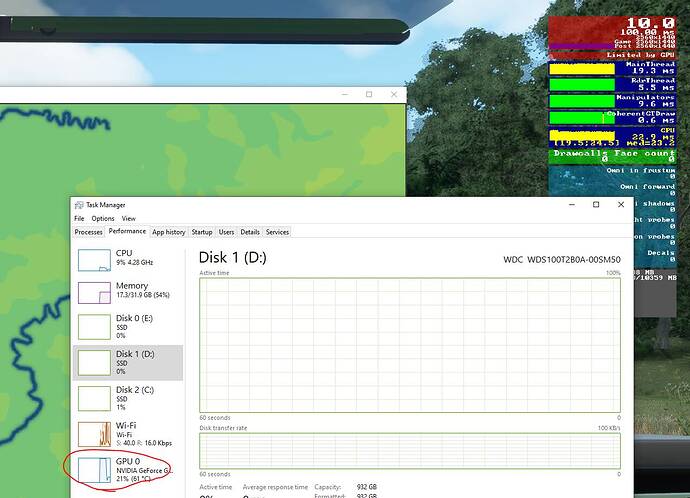Select Disk 2 (C:) performance item
The image size is (690, 498).
tap(94, 397)
